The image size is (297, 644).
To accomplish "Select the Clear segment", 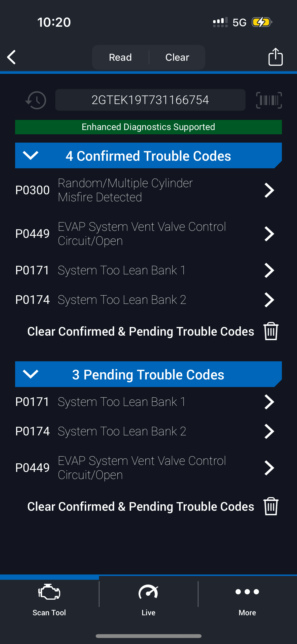I will (x=177, y=57).
